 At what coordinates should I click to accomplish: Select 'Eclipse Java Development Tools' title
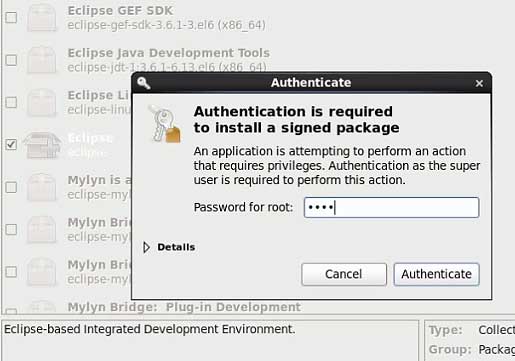pyautogui.click(x=169, y=53)
